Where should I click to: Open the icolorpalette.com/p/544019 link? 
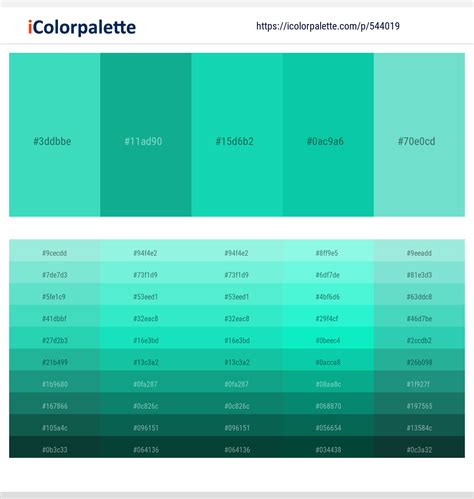pos(328,26)
